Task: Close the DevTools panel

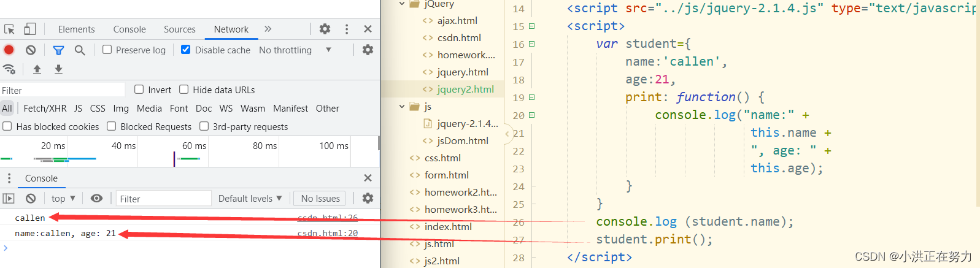Action: (x=368, y=29)
